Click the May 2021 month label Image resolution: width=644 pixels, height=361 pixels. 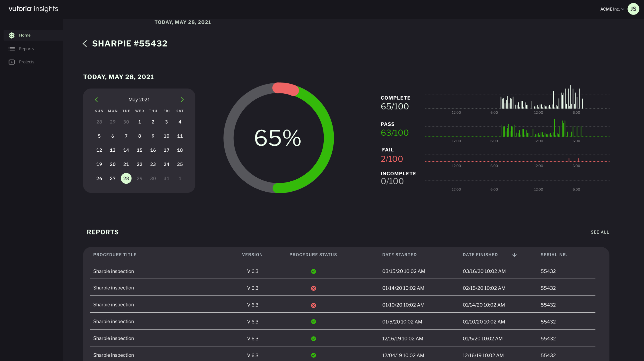point(139,100)
